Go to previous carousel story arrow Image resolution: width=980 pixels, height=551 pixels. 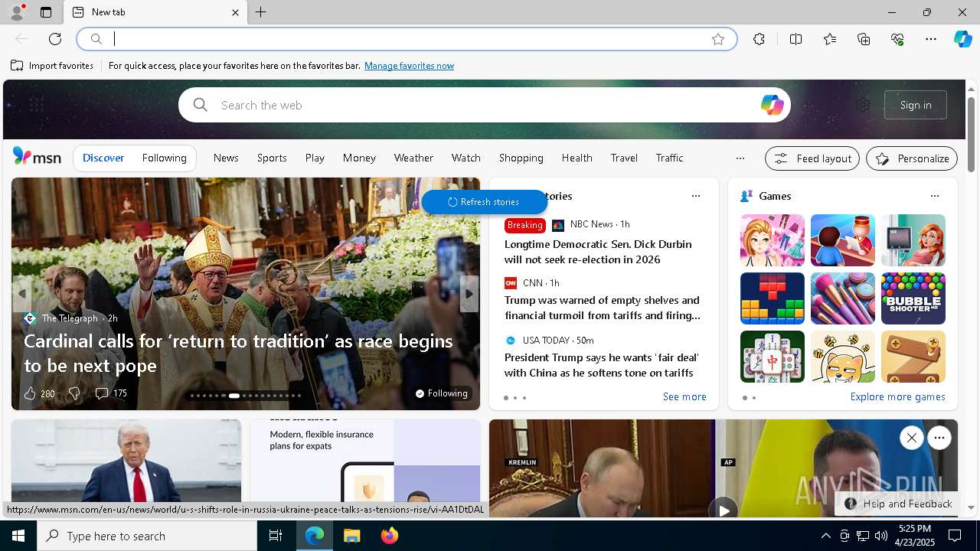click(21, 294)
